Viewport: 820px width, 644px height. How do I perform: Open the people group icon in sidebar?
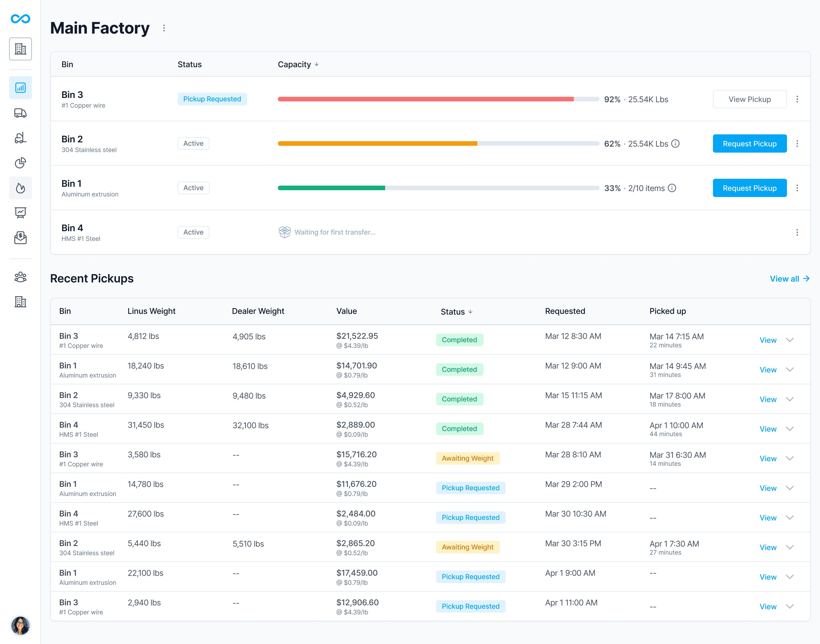[20, 277]
